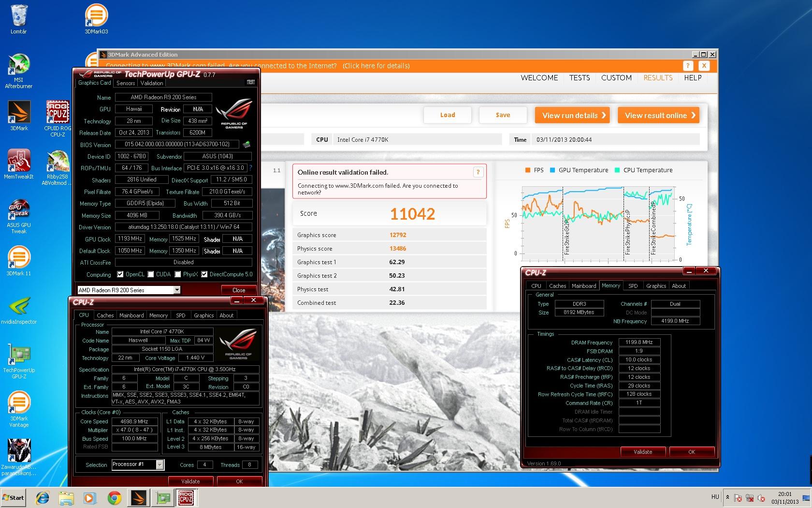Click the Load button in 3DMark
This screenshot has width=812, height=508.
coord(448,115)
